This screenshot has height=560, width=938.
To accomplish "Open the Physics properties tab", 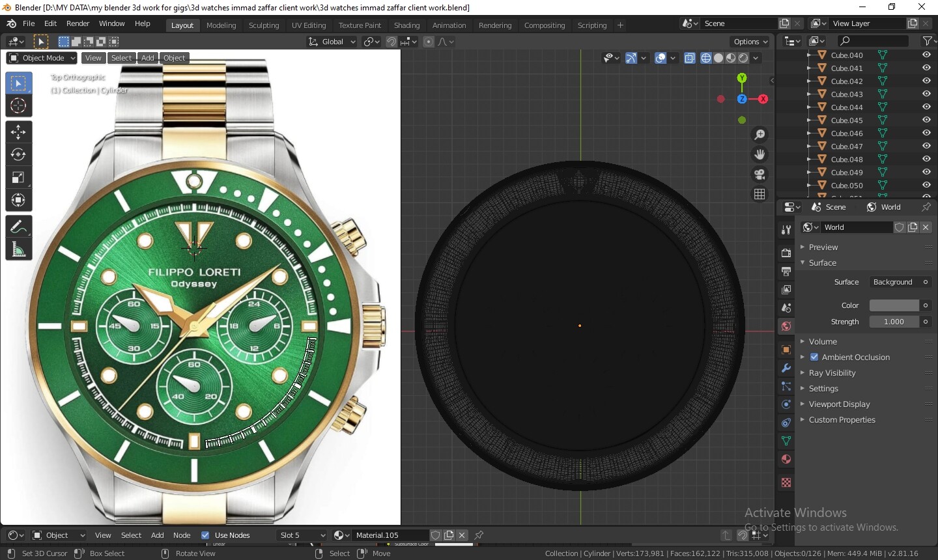I will [786, 404].
